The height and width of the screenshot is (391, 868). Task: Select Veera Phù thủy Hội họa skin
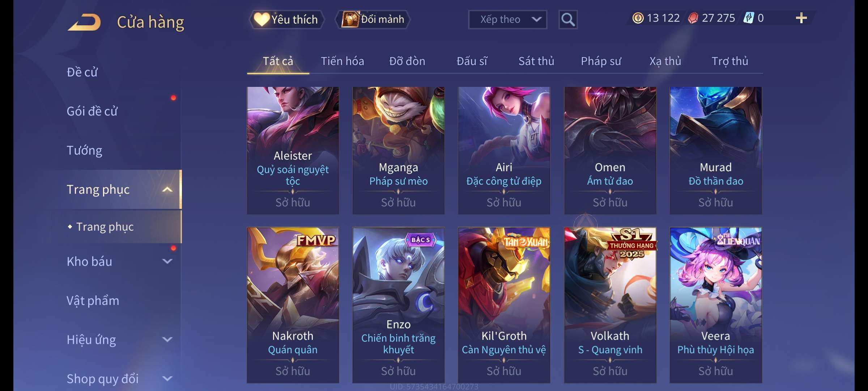click(716, 305)
